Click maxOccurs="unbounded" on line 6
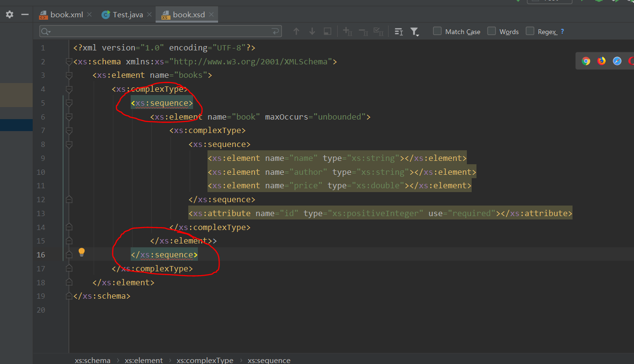 (315, 117)
